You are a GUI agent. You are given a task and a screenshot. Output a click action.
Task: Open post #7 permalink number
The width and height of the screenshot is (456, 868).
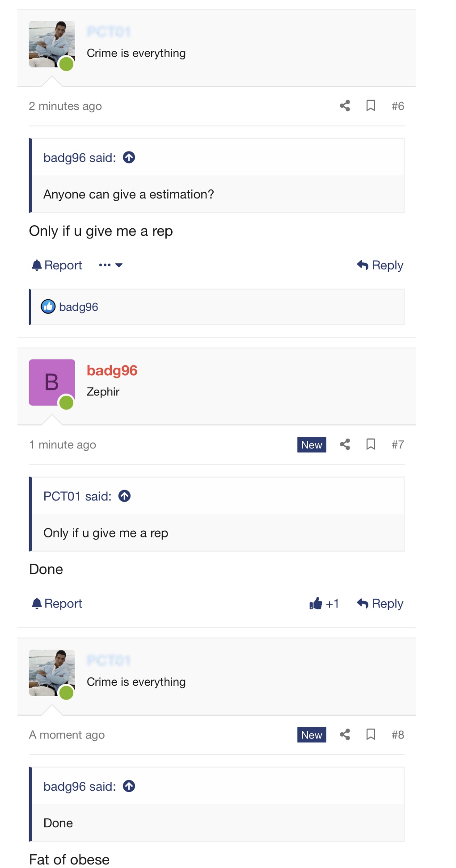tap(397, 444)
